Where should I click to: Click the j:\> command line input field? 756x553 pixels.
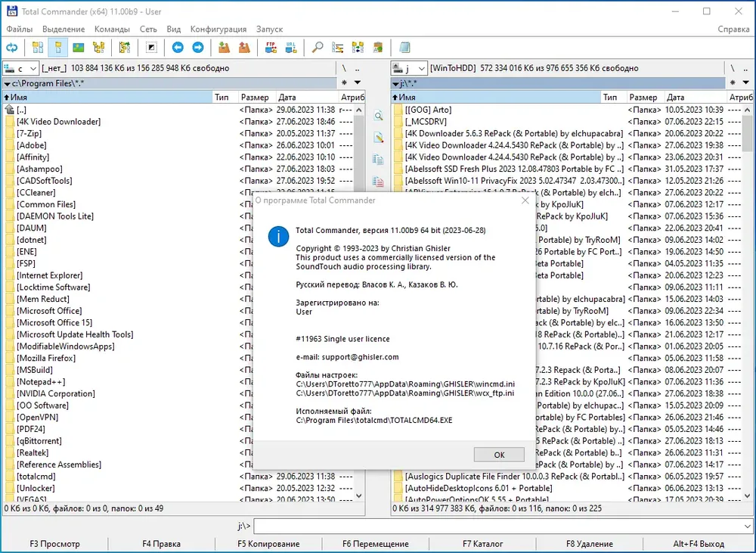click(x=498, y=526)
